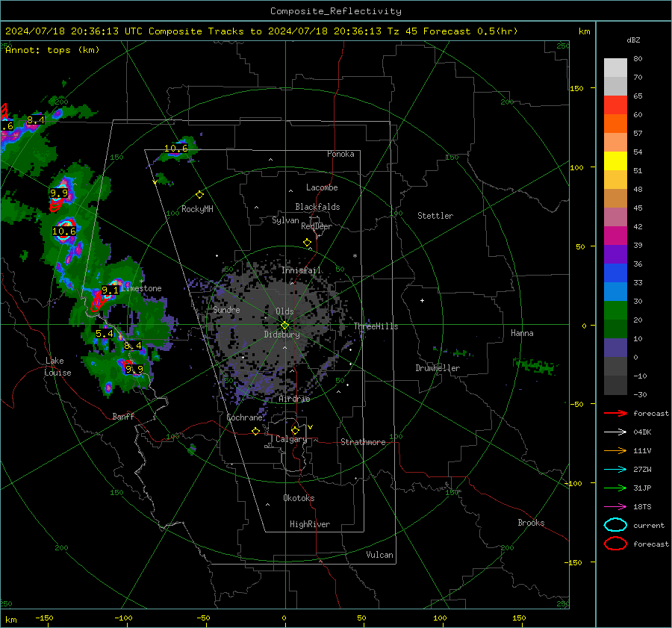Click the 'Limestone' label
Viewport: 672px width, 628px height.
coord(141,288)
